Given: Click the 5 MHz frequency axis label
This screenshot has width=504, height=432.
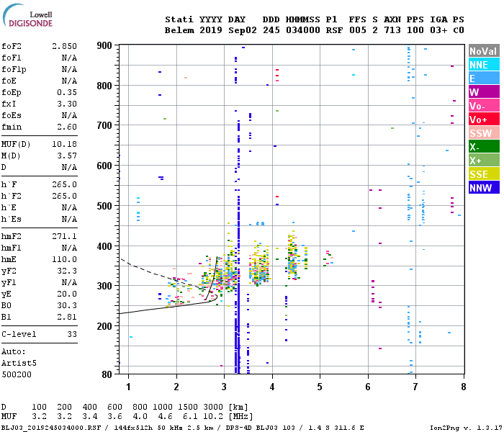Looking at the screenshot, I should 320,387.
